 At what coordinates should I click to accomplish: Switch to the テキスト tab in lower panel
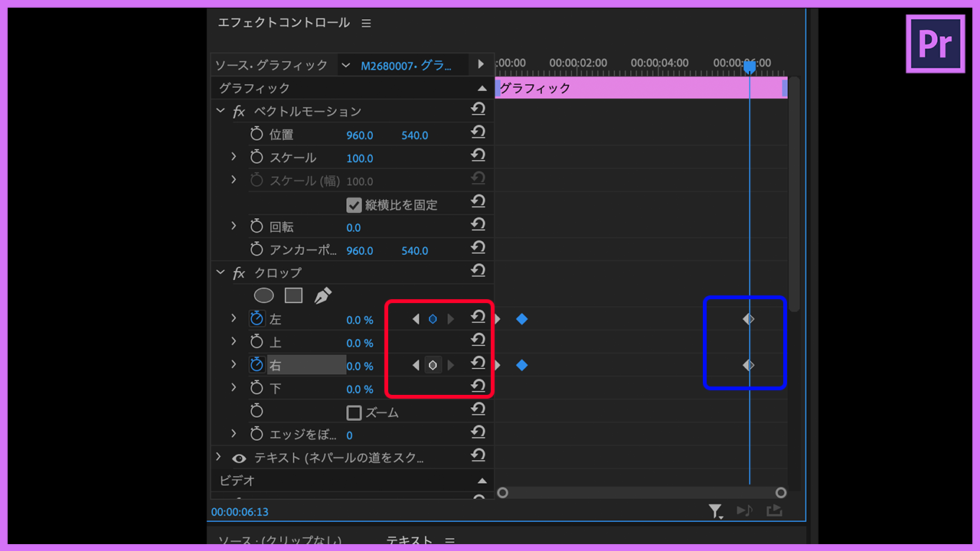point(410,541)
